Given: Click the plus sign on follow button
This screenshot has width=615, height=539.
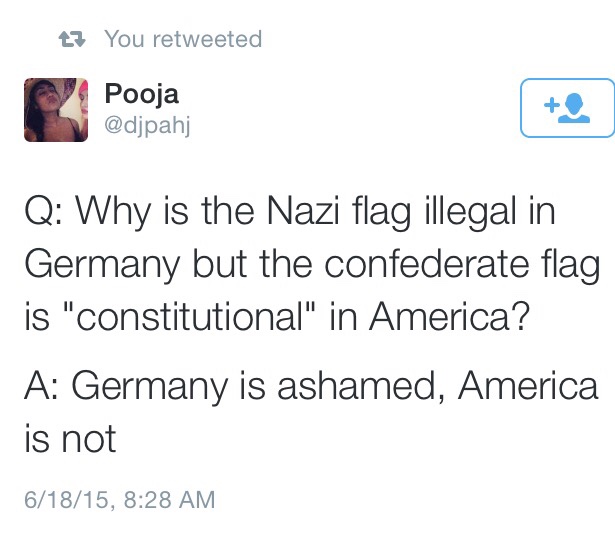Looking at the screenshot, I should pos(551,105).
